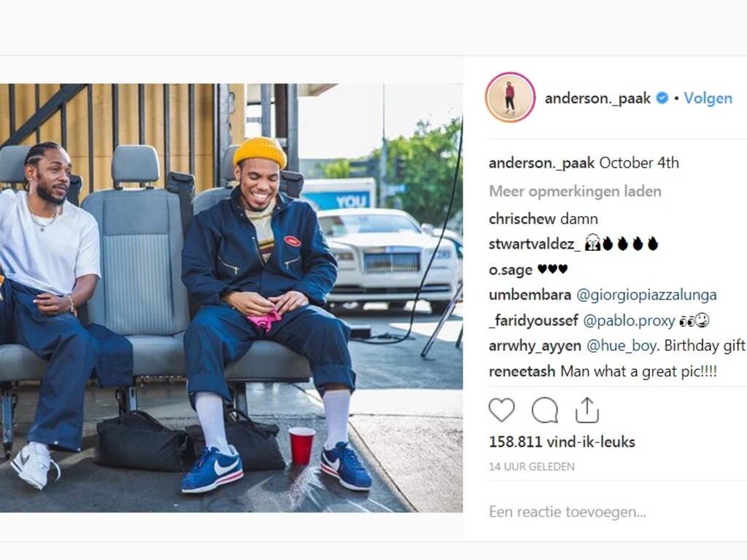Open the 14 uur geleden timestamp
Viewport: 747px width, 560px height.
[532, 467]
